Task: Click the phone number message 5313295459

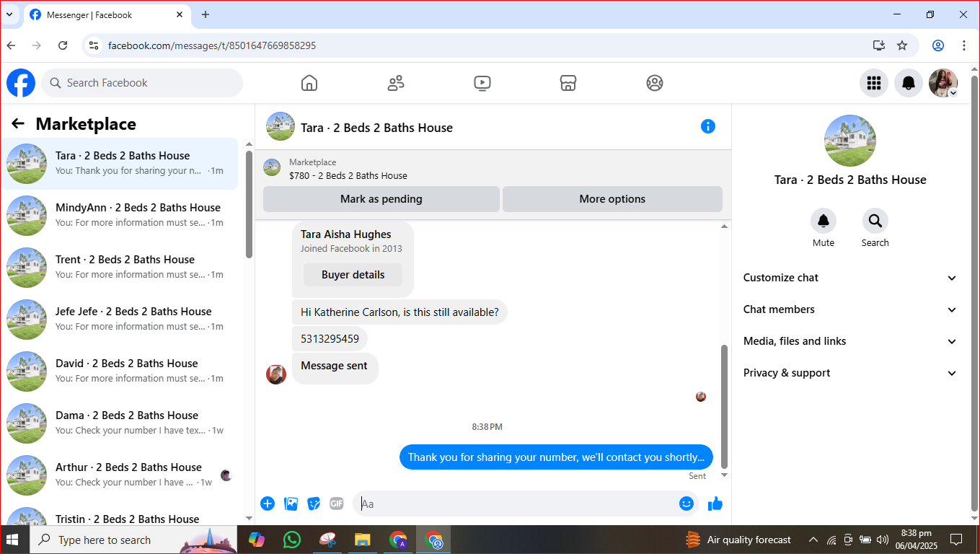Action: [330, 338]
